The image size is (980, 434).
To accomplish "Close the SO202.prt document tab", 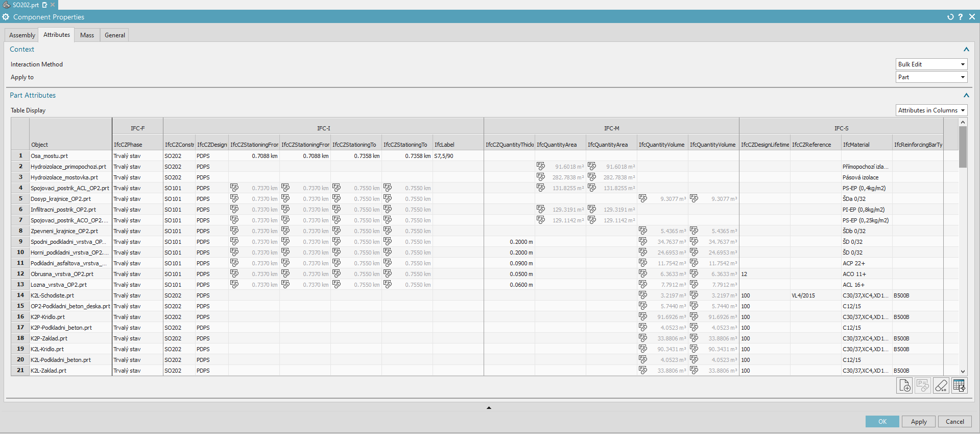I will tap(53, 5).
